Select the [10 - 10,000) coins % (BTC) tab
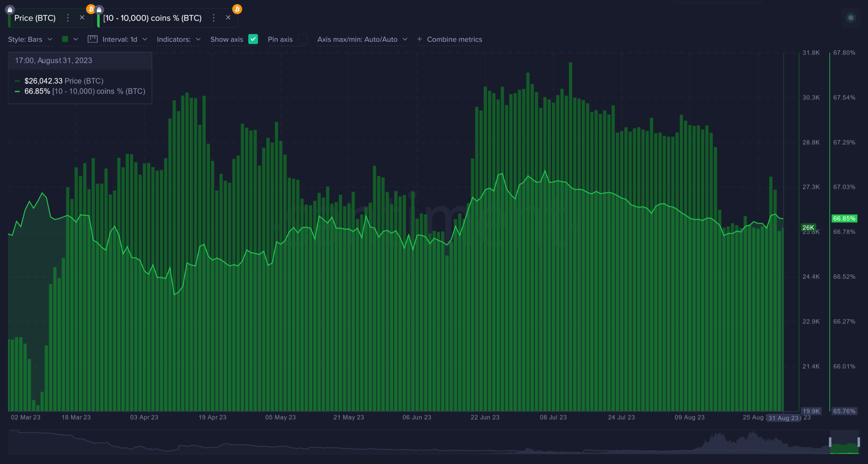868x464 pixels. (x=152, y=18)
